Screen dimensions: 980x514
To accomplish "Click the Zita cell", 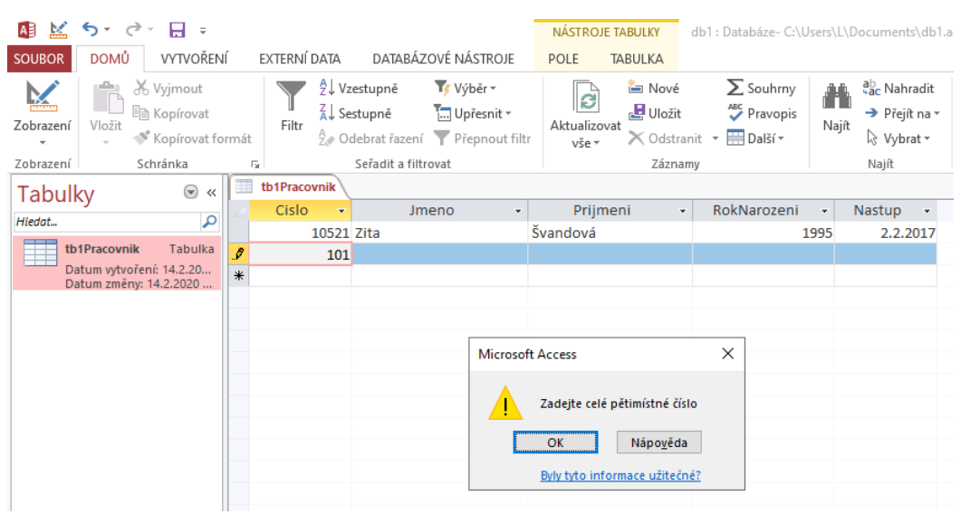I will click(x=439, y=233).
